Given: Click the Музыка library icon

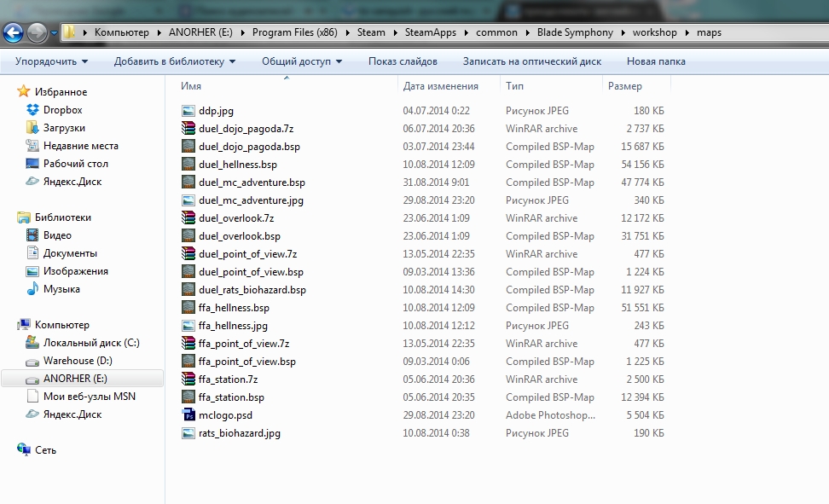Looking at the screenshot, I should point(32,289).
